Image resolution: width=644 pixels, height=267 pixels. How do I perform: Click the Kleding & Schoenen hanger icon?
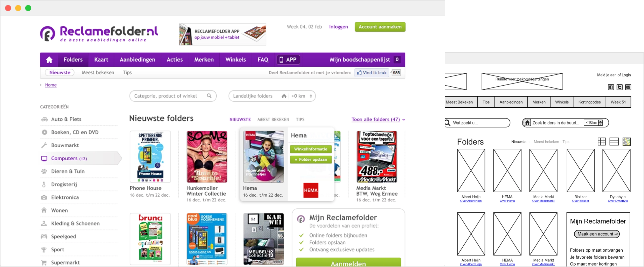coord(44,223)
